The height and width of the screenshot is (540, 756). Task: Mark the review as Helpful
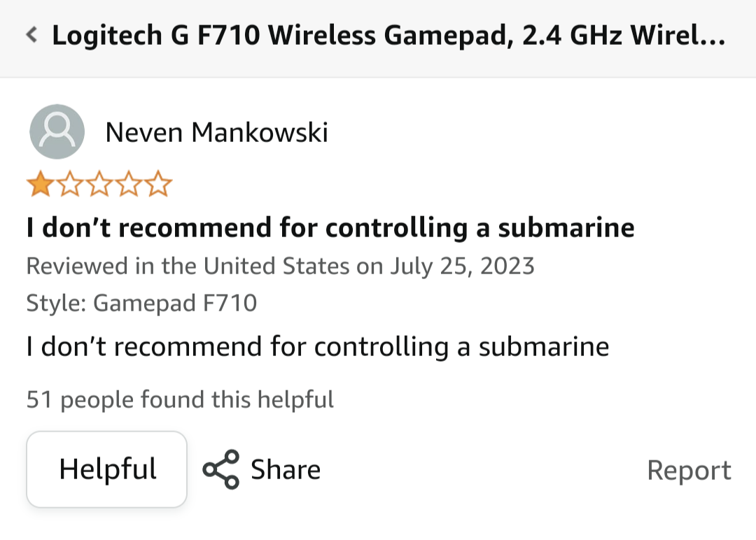(106, 469)
